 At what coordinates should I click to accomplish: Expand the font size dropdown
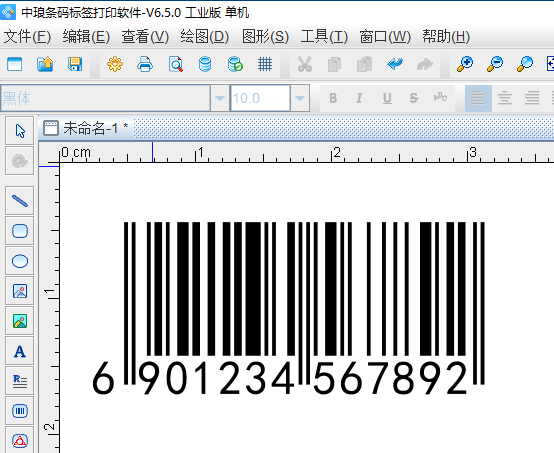(x=300, y=98)
